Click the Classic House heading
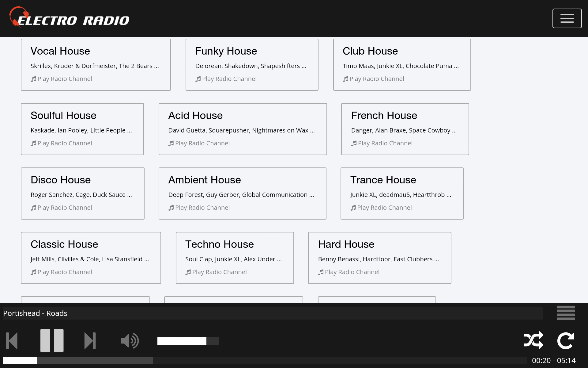This screenshot has width=588, height=368. click(64, 244)
